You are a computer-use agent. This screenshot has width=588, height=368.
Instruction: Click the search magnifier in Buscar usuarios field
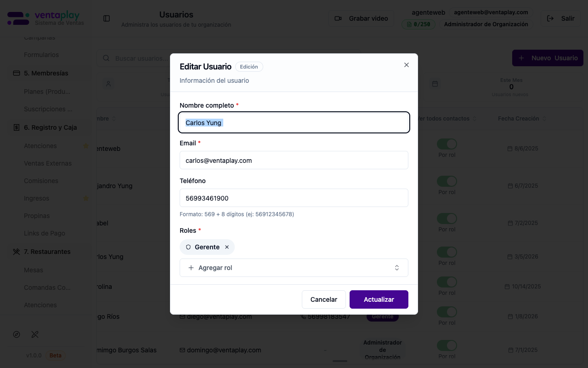tap(106, 58)
